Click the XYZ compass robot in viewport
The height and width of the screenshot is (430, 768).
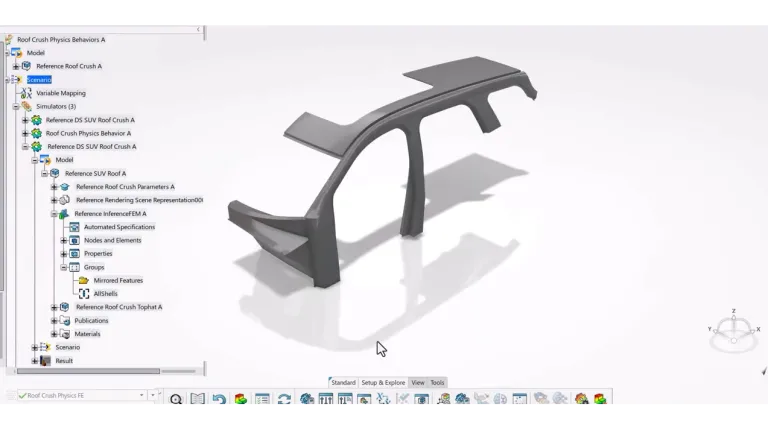coord(734,330)
